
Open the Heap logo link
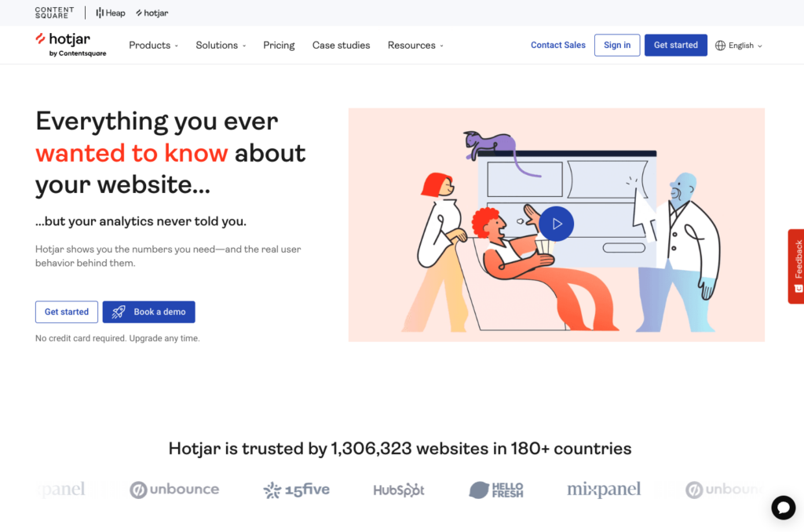(111, 13)
